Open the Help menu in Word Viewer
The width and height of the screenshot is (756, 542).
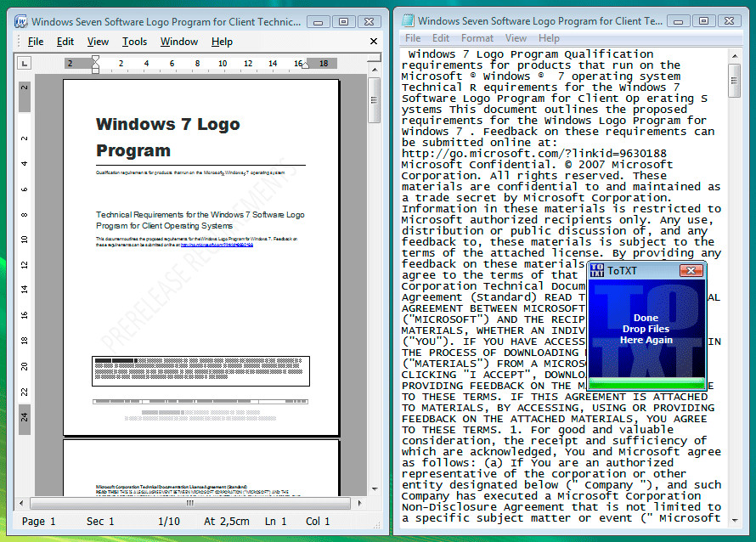[x=222, y=42]
